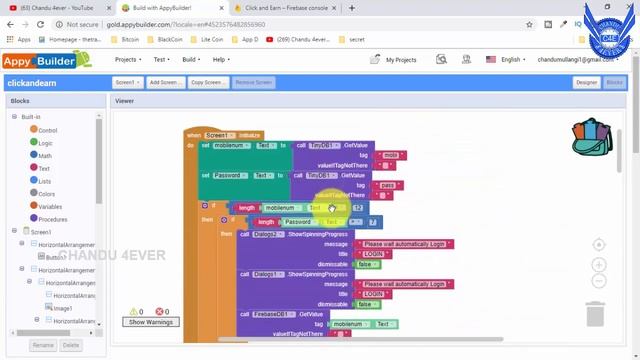Image resolution: width=640 pixels, height=360 pixels.
Task: Select the Procedures blocks category
Action: coord(49,219)
